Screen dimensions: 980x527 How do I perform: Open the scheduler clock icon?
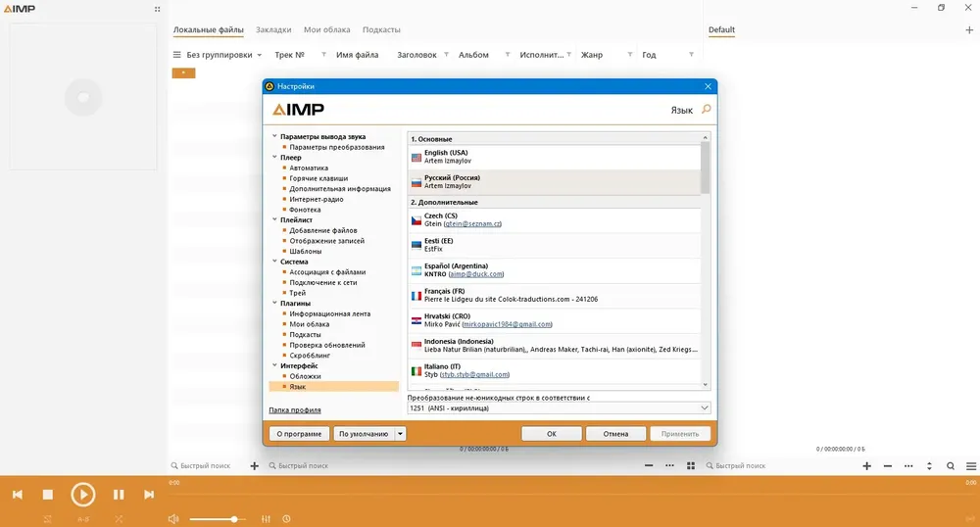click(286, 519)
